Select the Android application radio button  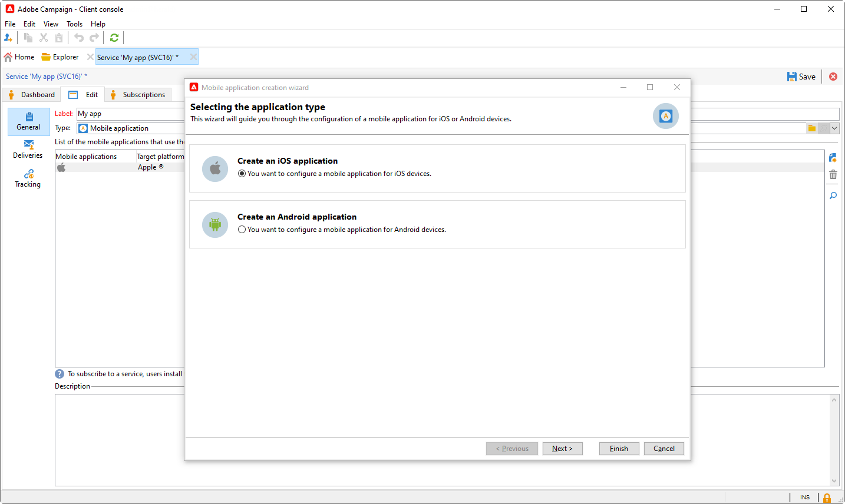point(242,230)
